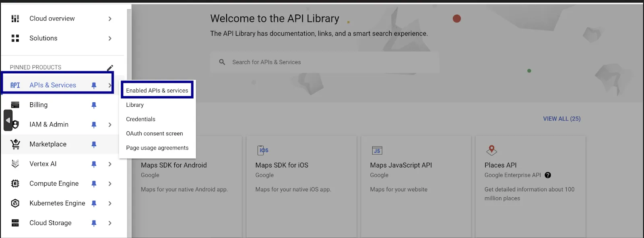Expand the Solutions submenu chevron
The image size is (644, 238).
[110, 39]
